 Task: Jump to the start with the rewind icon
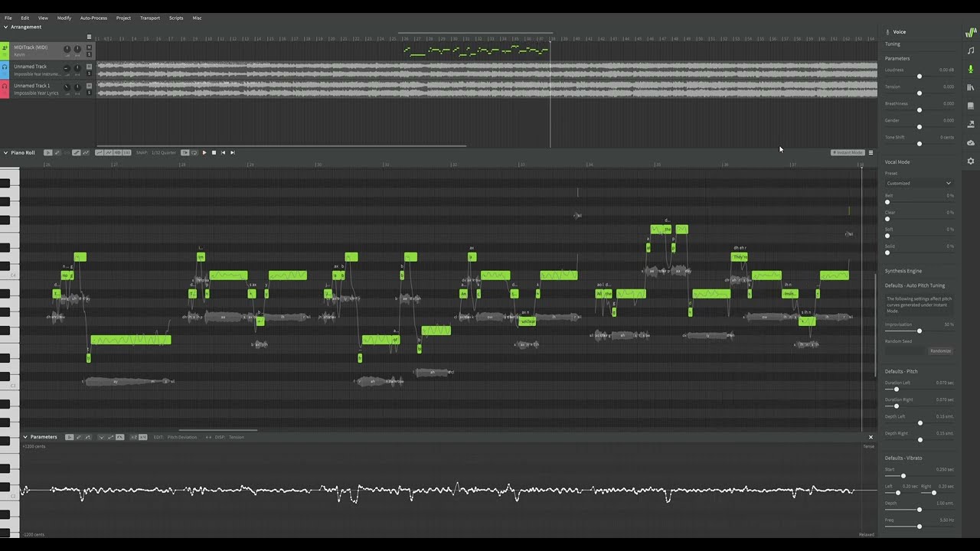223,152
